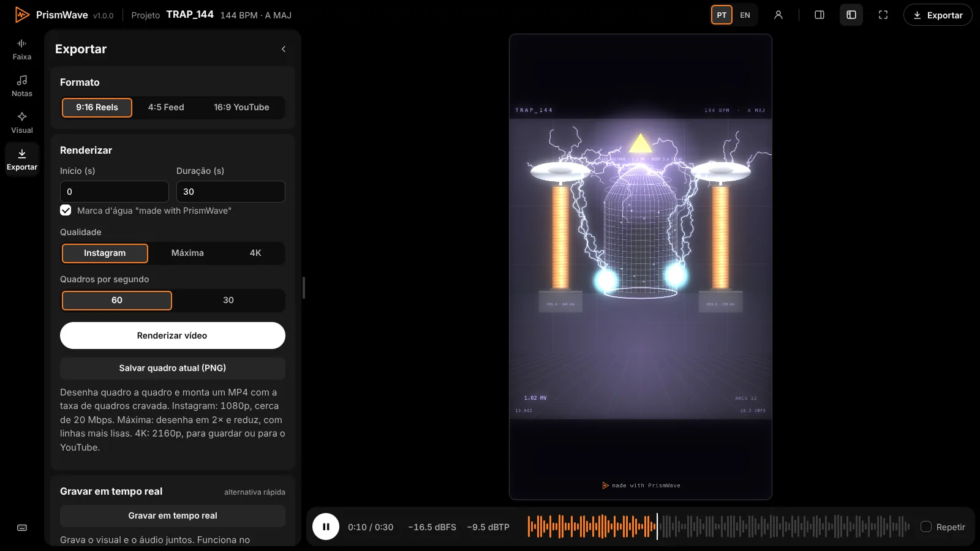Uncheck the PrismWave watermark checkbox
980x551 pixels.
[66, 210]
